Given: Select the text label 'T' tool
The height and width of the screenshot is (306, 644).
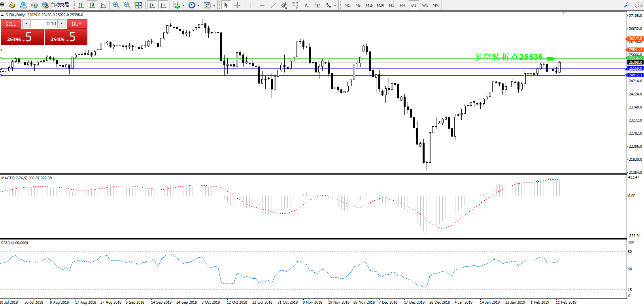Looking at the screenshot, I should tap(317, 5).
